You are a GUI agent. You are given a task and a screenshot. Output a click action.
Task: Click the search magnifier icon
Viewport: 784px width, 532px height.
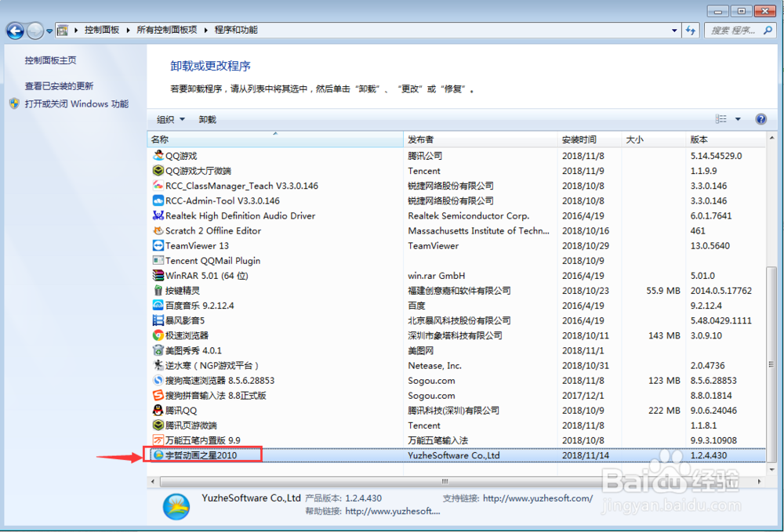click(x=768, y=31)
